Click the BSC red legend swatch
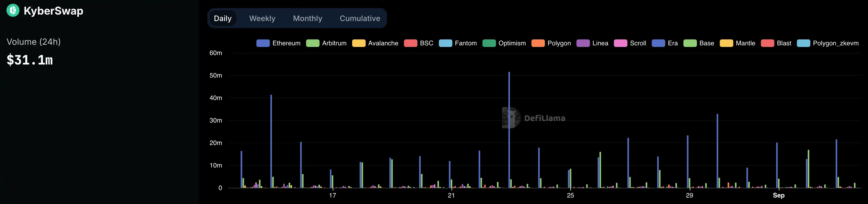868x204 pixels. pos(411,43)
